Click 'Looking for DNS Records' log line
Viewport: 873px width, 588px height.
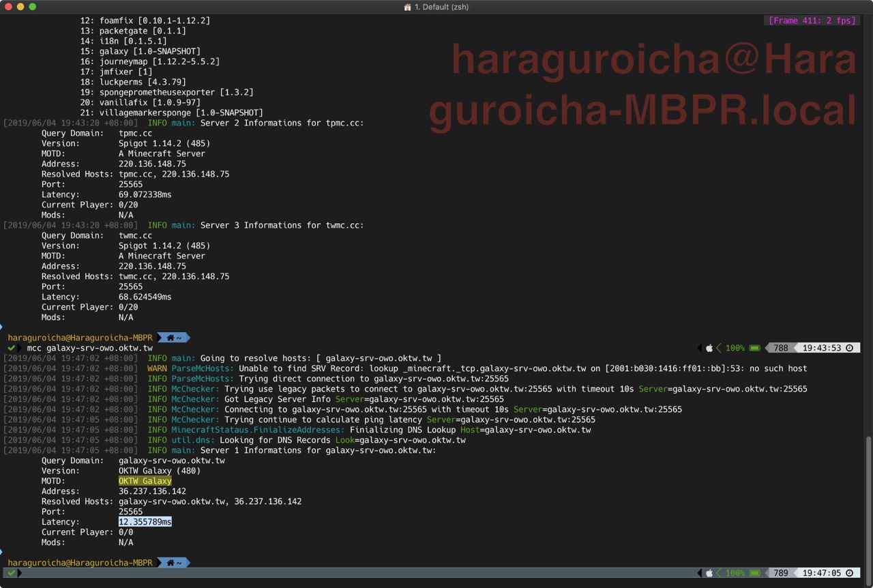point(235,440)
